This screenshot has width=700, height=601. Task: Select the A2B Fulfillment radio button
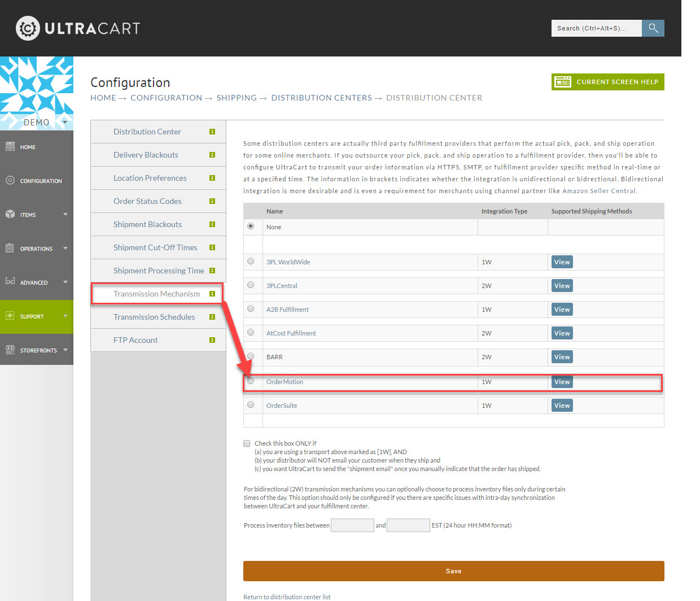pos(251,308)
